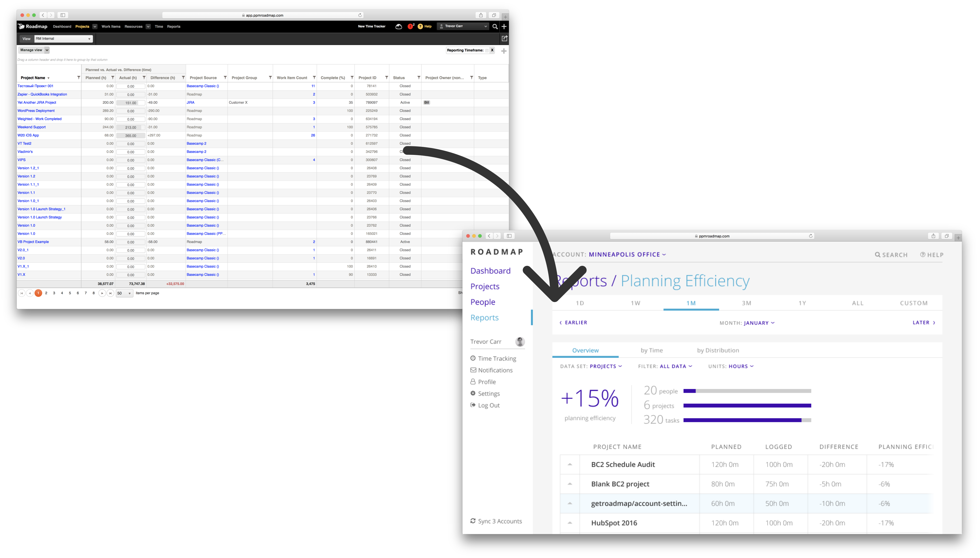
Task: Click the Basecamp sync icon
Action: (x=399, y=26)
